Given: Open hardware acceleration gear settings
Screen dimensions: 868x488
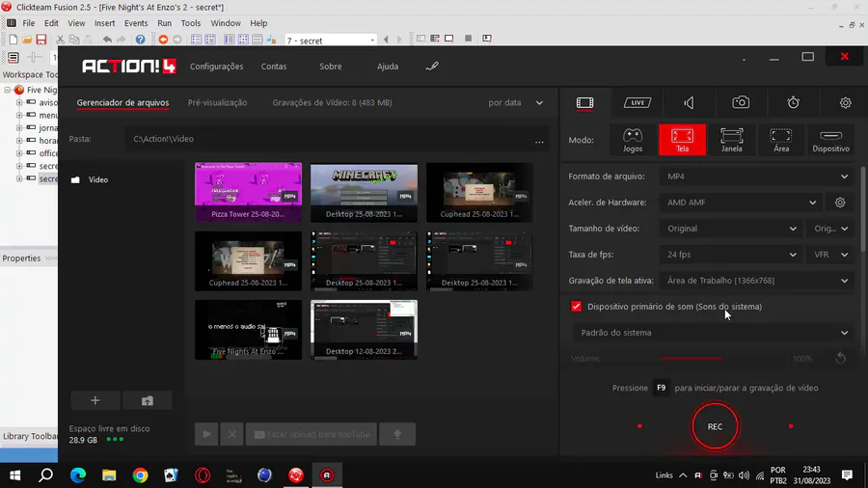Looking at the screenshot, I should click(840, 203).
